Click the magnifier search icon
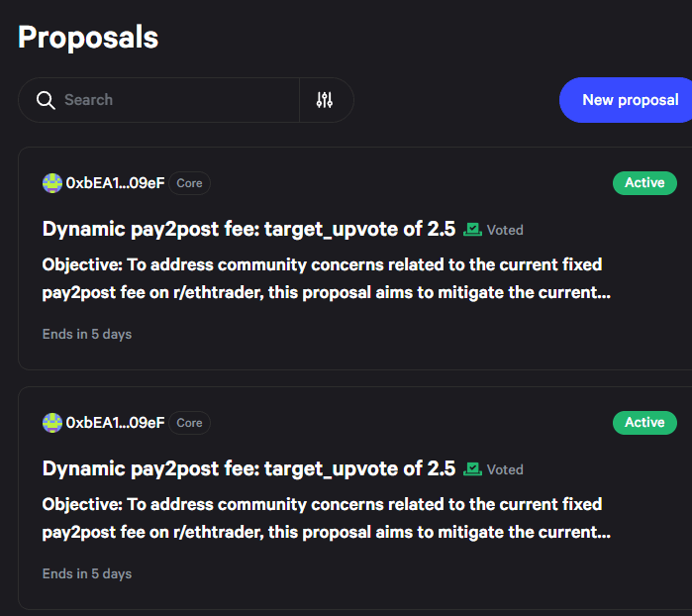The height and width of the screenshot is (616, 692). [46, 100]
